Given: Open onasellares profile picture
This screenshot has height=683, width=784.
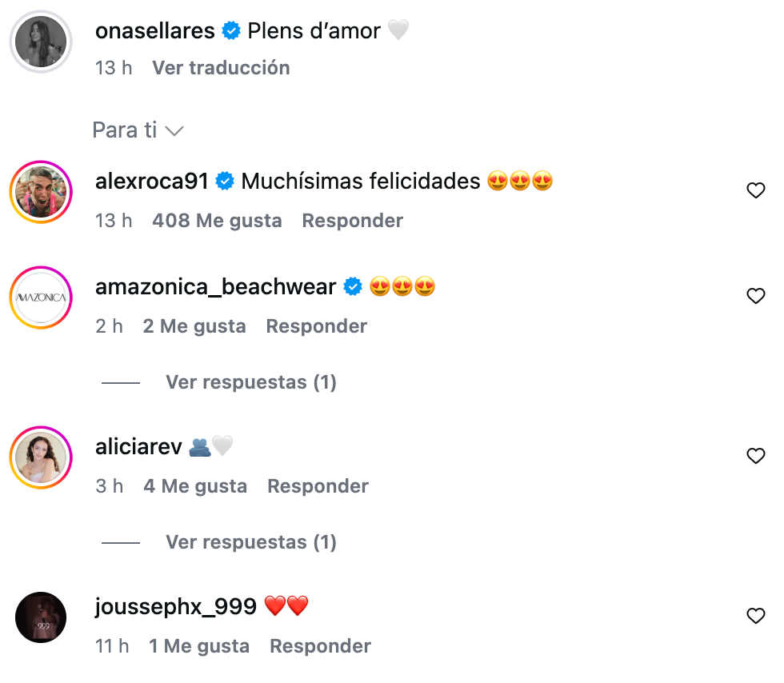Looking at the screenshot, I should point(41,41).
